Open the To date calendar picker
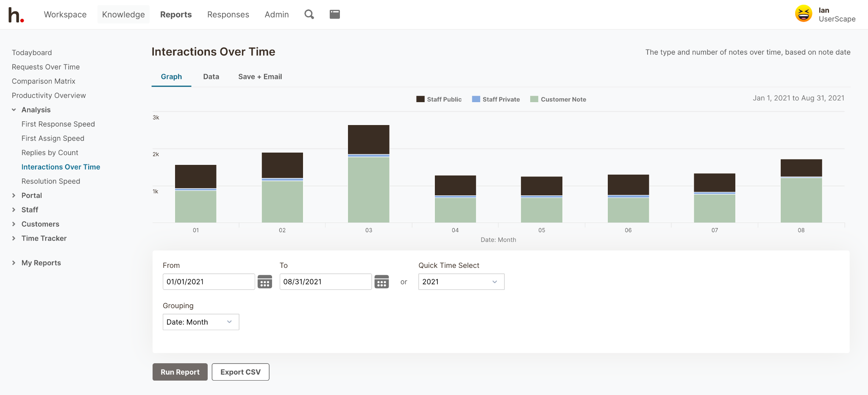The width and height of the screenshot is (868, 395). coord(381,282)
